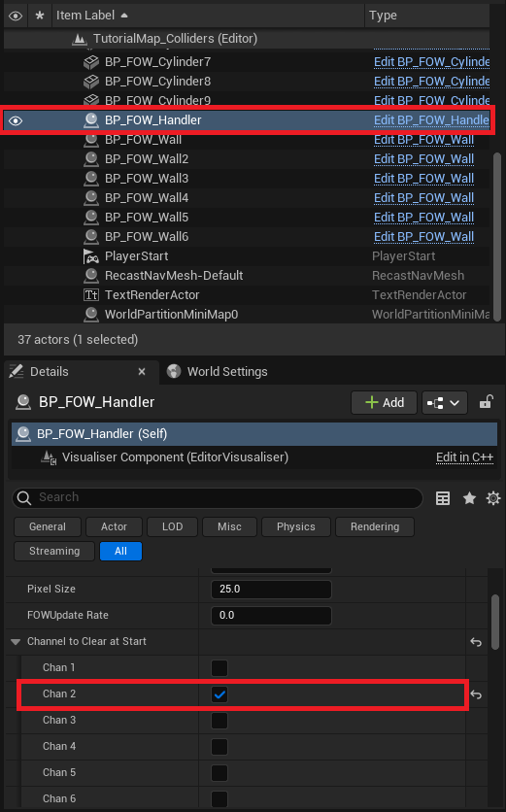
Task: Click the PlayerStart actor icon
Action: click(91, 255)
